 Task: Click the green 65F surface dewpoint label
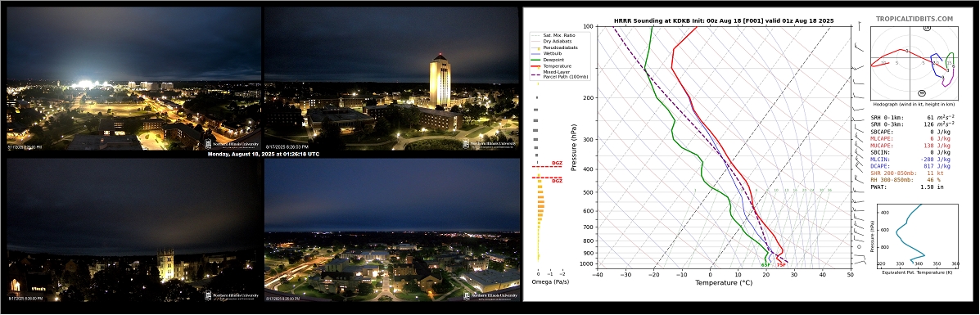point(765,266)
